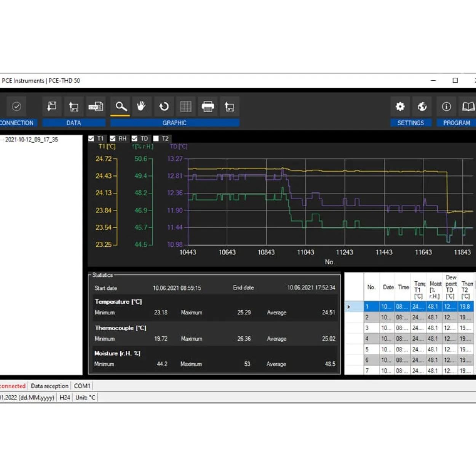The image size is (476, 476).
Task: Print the graph with the printer icon
Action: pyautogui.click(x=208, y=107)
